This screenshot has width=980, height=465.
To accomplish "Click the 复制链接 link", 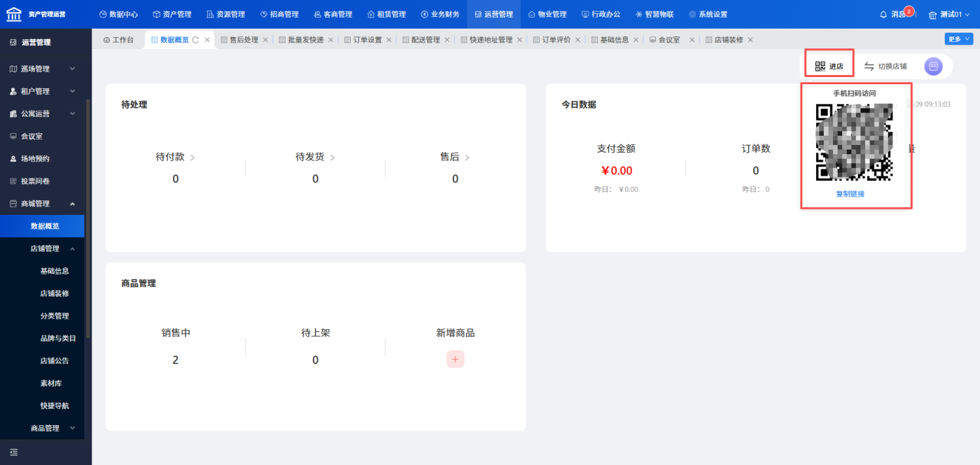I will pos(850,194).
